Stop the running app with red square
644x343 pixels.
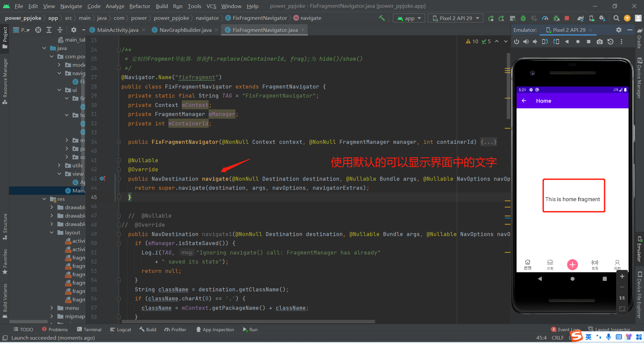coord(567,18)
